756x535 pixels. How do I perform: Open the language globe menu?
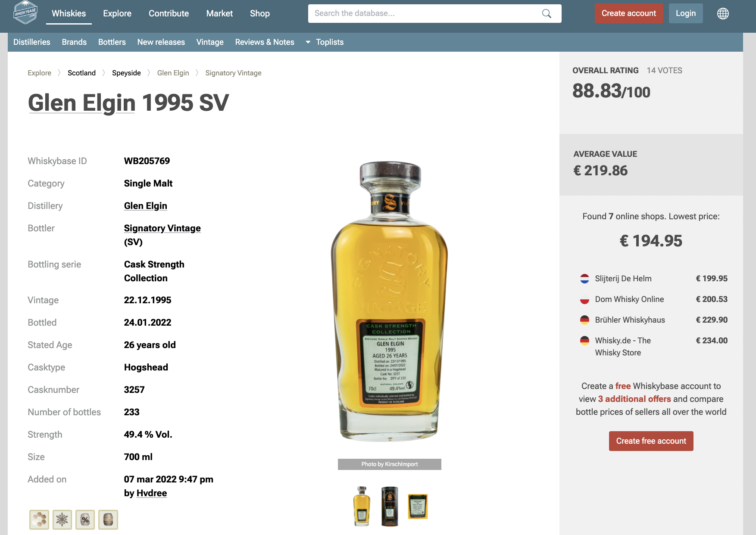point(723,13)
